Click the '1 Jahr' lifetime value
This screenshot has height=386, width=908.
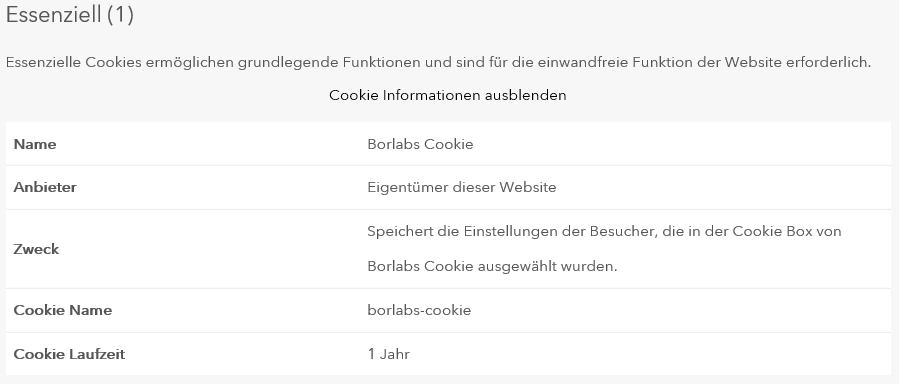(388, 354)
